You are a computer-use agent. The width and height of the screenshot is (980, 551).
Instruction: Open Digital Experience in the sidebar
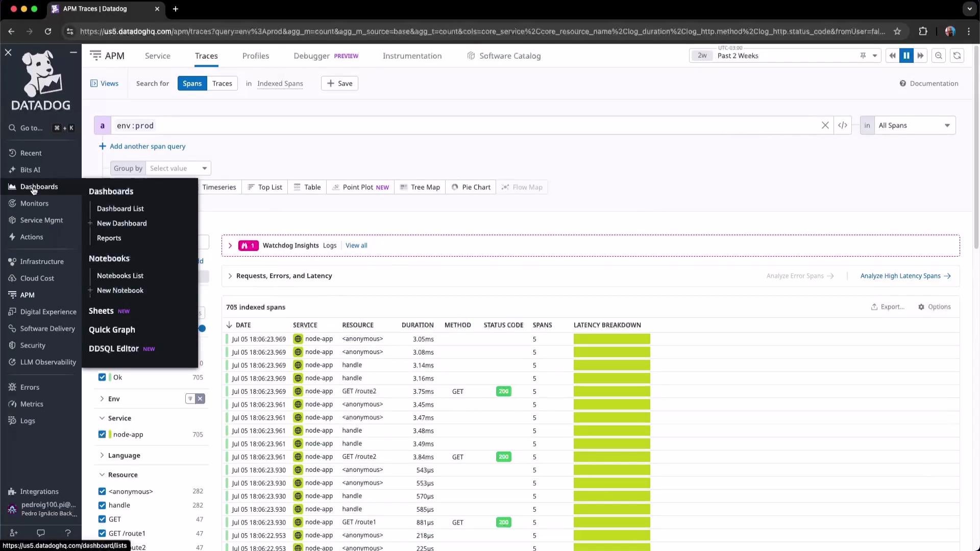point(48,312)
